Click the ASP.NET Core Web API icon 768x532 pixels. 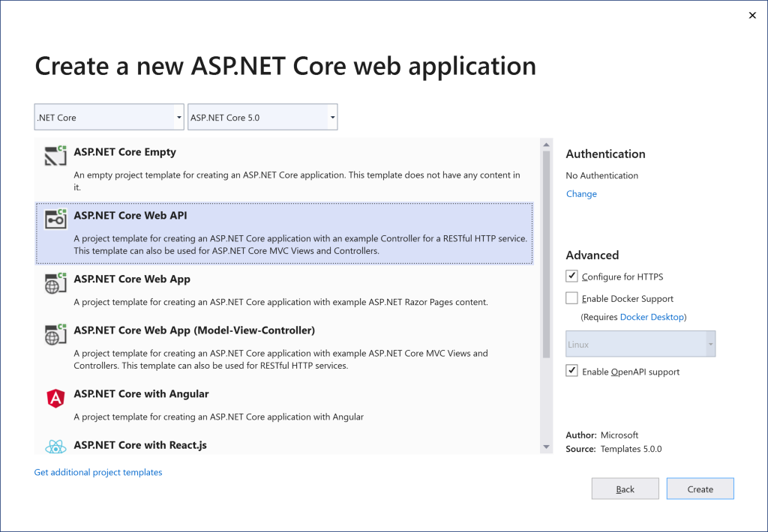pyautogui.click(x=55, y=219)
